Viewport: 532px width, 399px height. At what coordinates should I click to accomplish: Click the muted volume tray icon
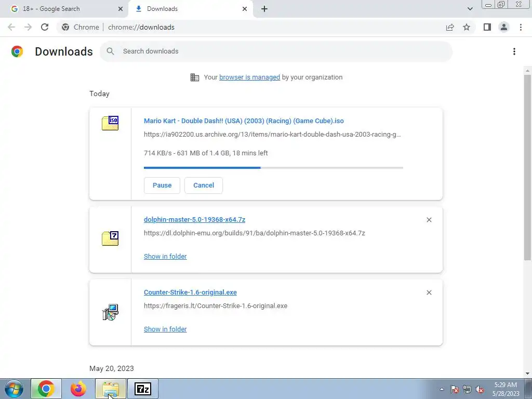(x=480, y=389)
